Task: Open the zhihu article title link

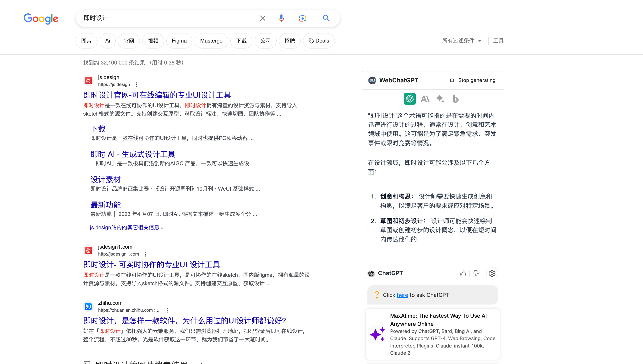Action: 184,321
